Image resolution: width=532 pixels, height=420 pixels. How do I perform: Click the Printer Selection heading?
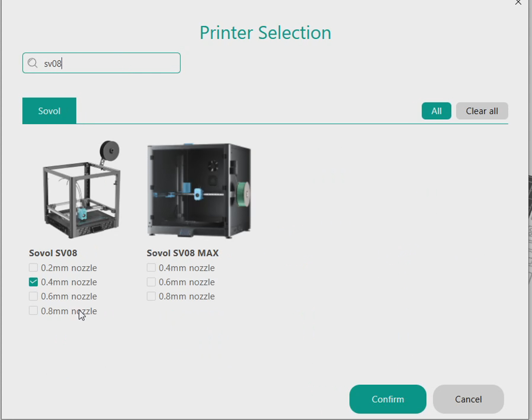[265, 33]
